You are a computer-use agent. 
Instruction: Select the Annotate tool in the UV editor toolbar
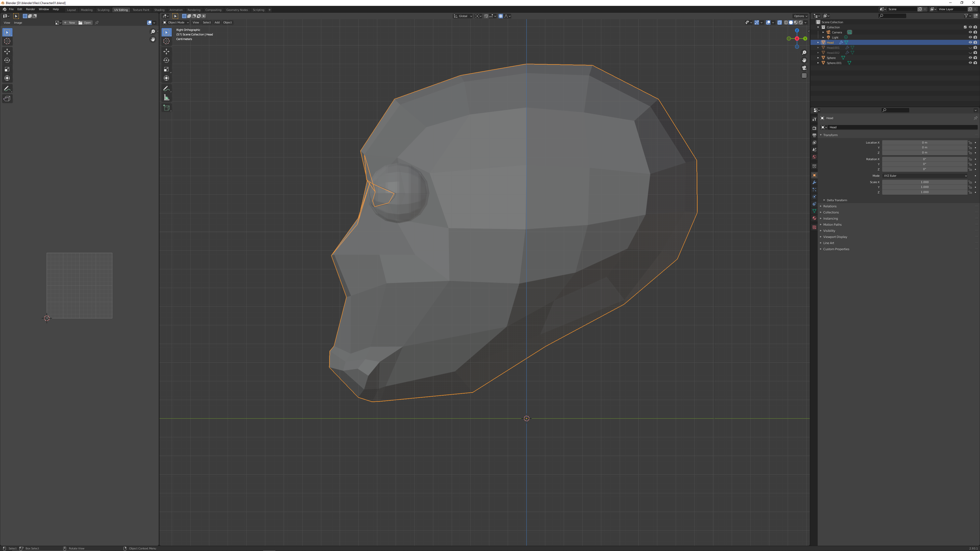(x=7, y=89)
